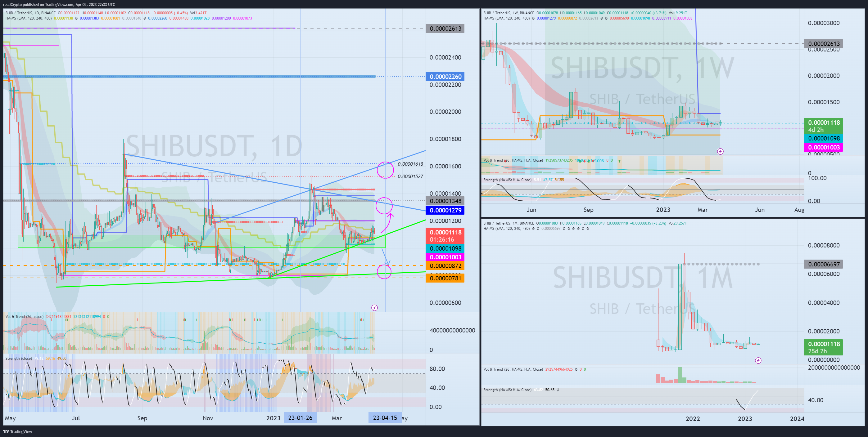Viewport: 868px width, 437px height.
Task: Select the 23-01-26 date marker
Action: (300, 418)
